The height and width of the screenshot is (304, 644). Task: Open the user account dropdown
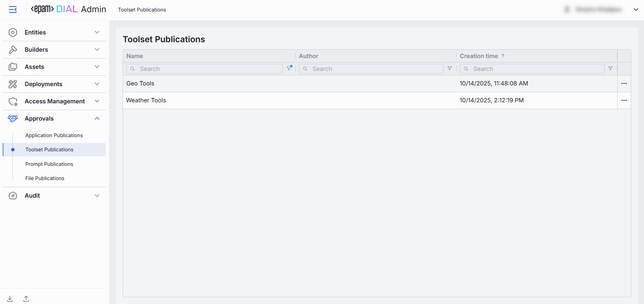click(x=636, y=9)
